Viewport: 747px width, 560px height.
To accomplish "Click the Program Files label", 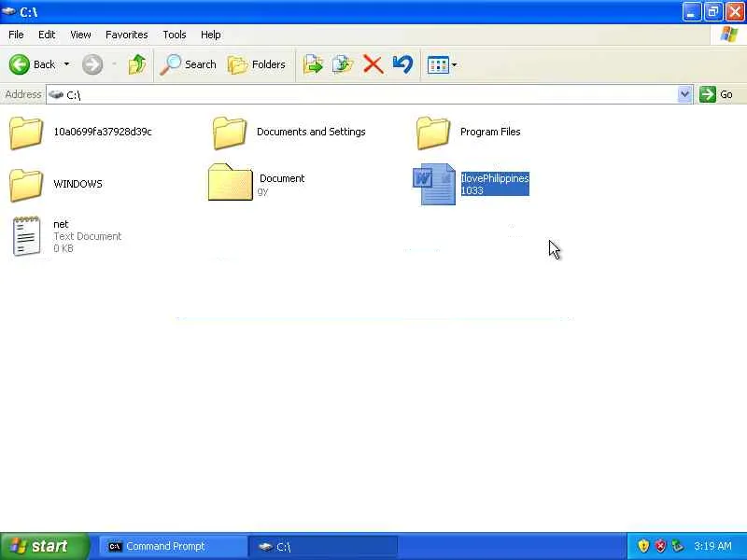I will (490, 132).
